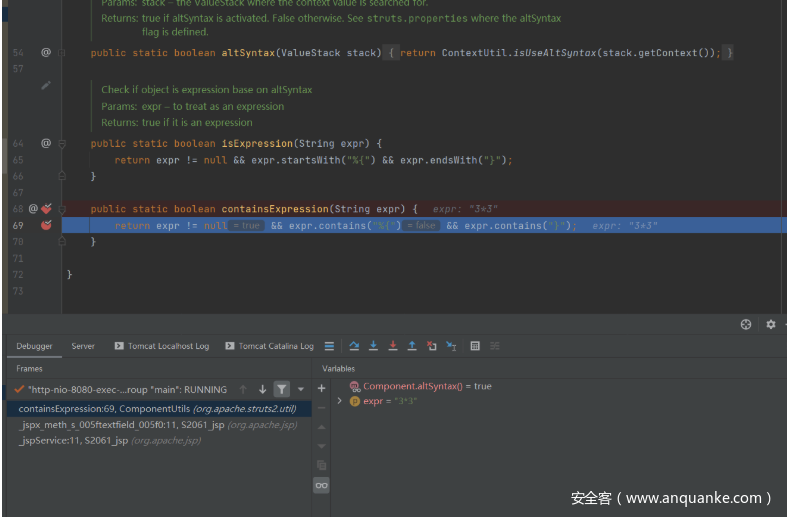Open debugger panel settings gear
The height and width of the screenshot is (517, 787).
click(770, 324)
